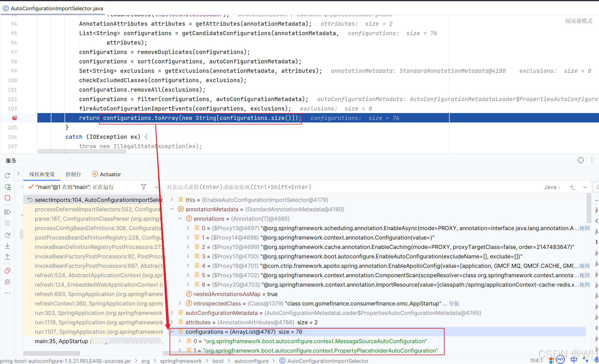
Task: Expand the 'this' variable node
Action: (171, 200)
